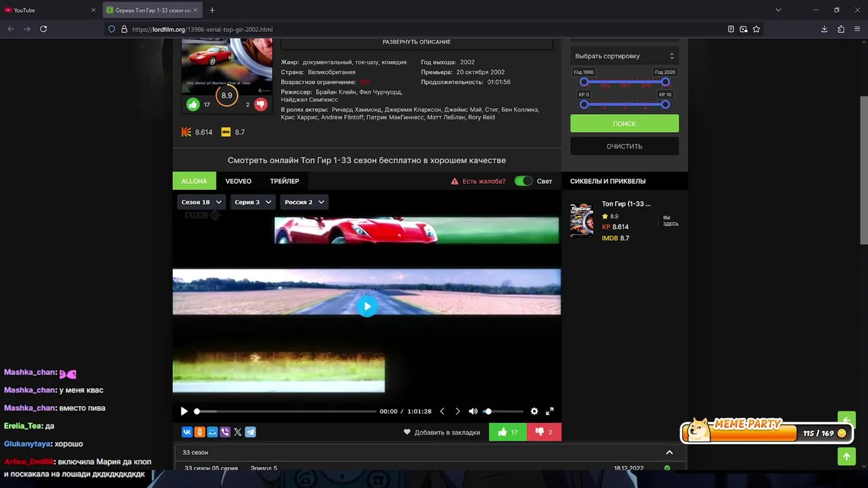Open browser hamburger menu

pyautogui.click(x=858, y=29)
